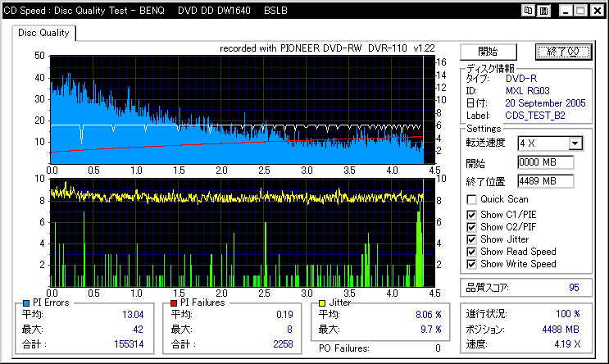Maximize the CD Speed window

tap(581, 11)
